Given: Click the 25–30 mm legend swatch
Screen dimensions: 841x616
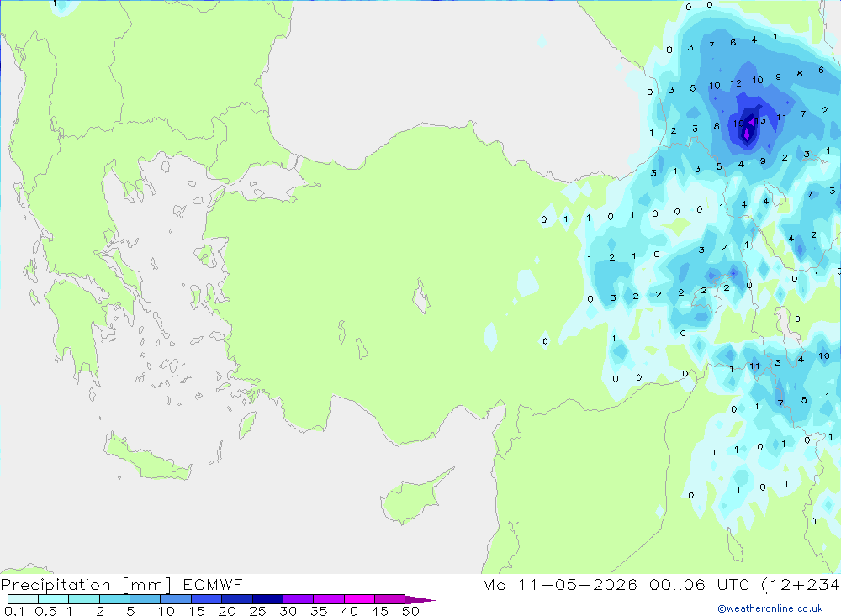Looking at the screenshot, I should [267, 599].
